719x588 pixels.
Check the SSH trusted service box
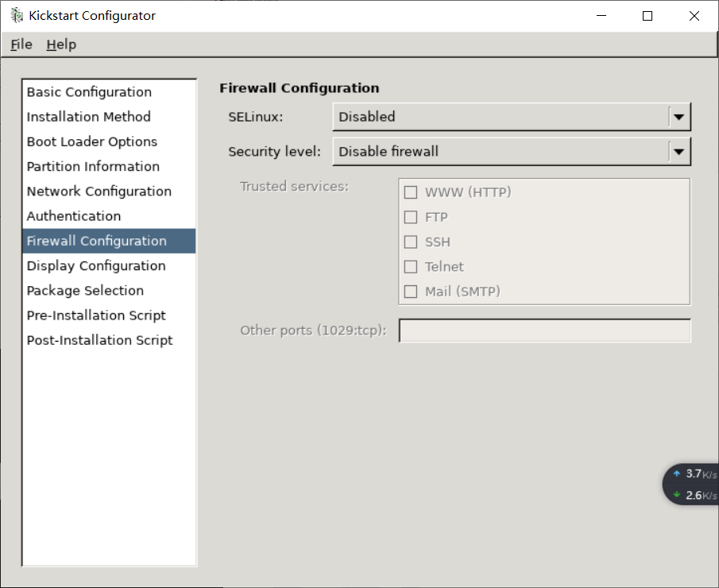(411, 242)
